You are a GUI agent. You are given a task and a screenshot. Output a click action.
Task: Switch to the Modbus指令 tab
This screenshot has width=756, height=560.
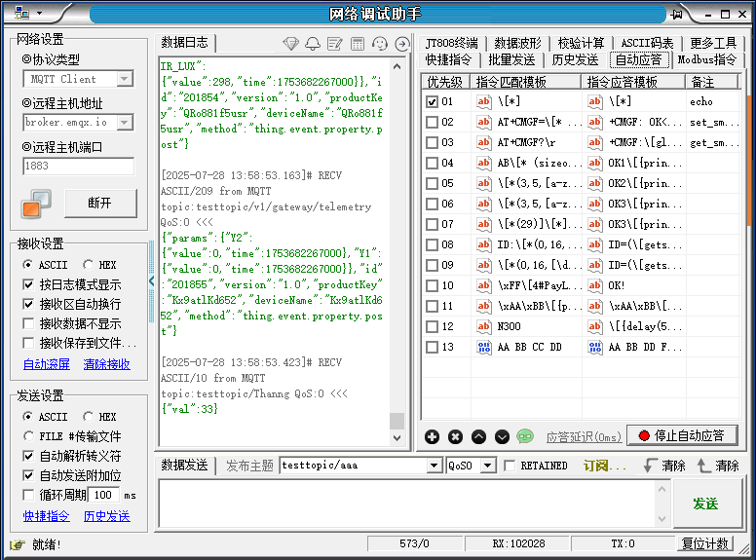click(x=707, y=59)
